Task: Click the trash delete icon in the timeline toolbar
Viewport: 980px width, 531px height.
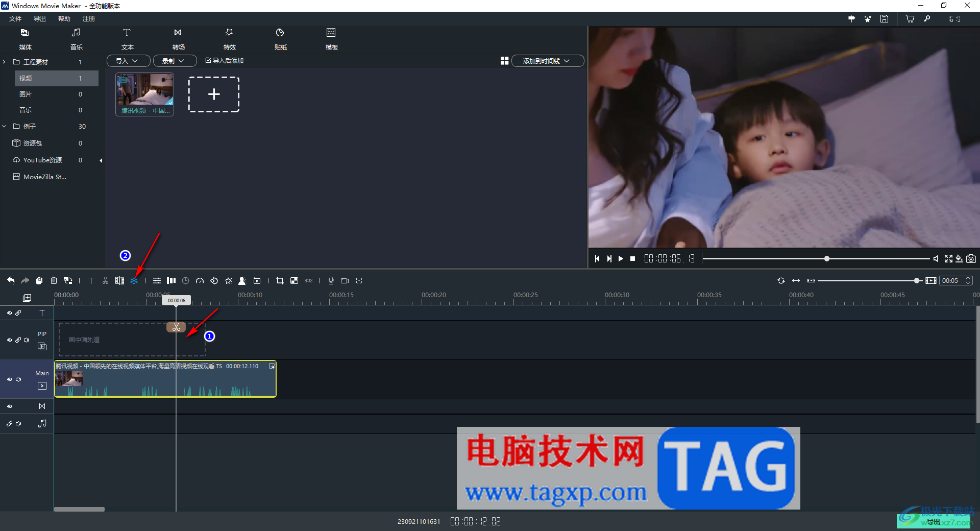Action: point(54,280)
